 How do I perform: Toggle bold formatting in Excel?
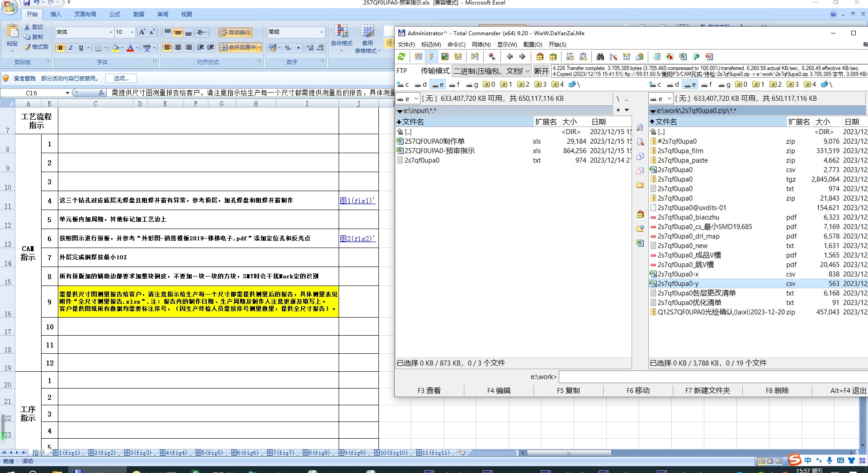(60, 47)
